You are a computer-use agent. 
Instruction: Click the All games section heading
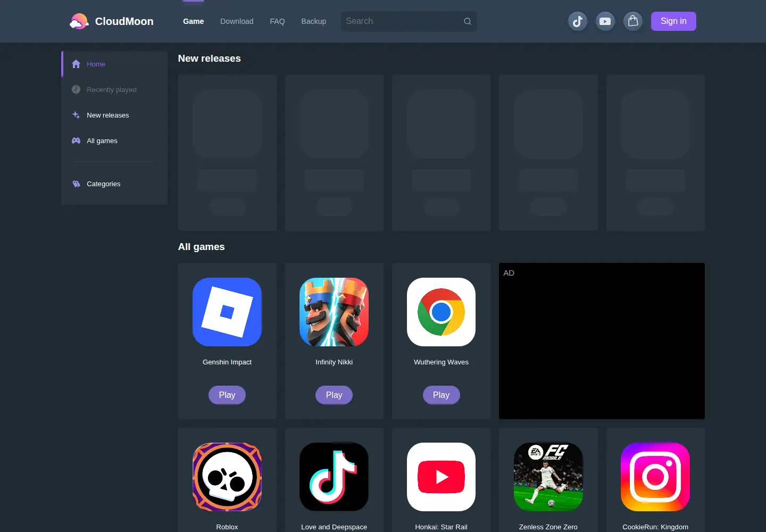(201, 247)
